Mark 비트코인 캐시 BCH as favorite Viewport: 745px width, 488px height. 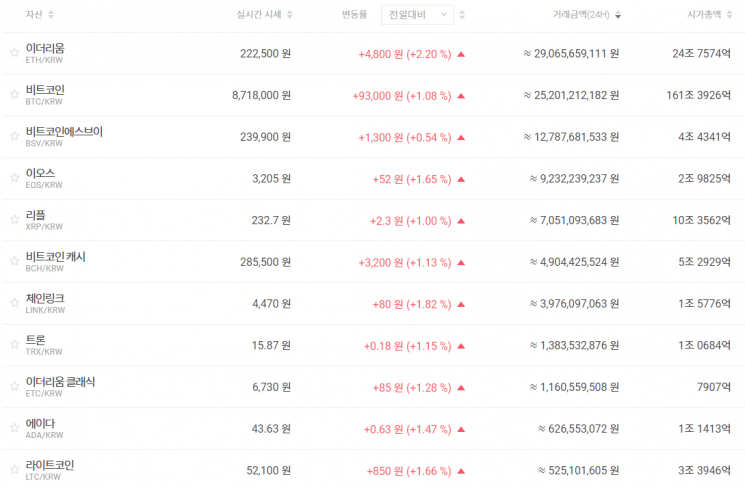click(x=15, y=261)
